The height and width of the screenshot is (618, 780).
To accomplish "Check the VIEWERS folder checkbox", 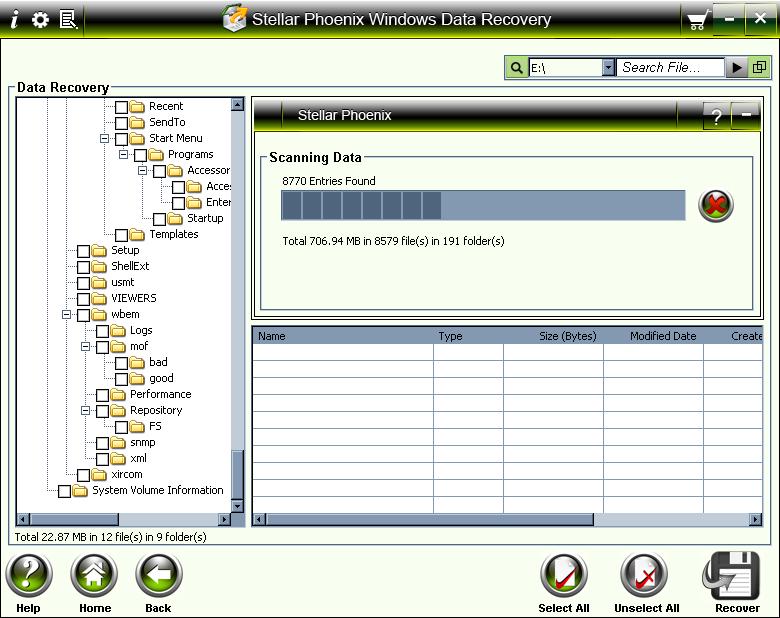I will point(84,298).
